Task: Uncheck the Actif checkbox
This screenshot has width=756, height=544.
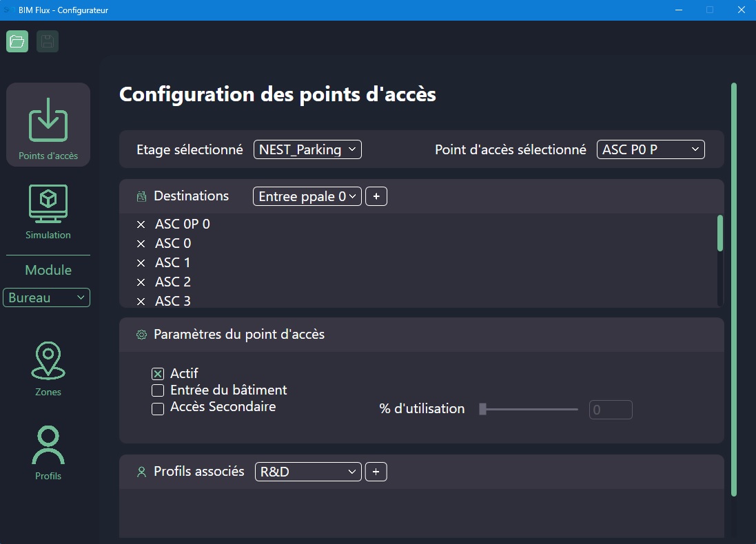Action: [x=158, y=374]
